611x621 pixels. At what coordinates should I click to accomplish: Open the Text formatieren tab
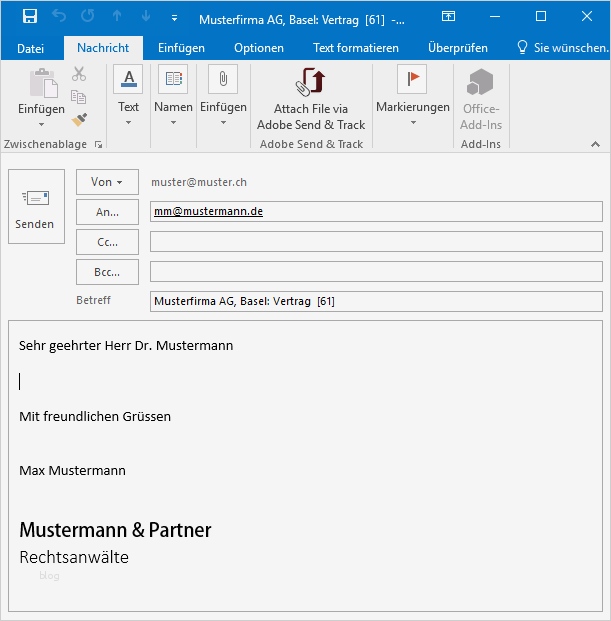click(355, 48)
